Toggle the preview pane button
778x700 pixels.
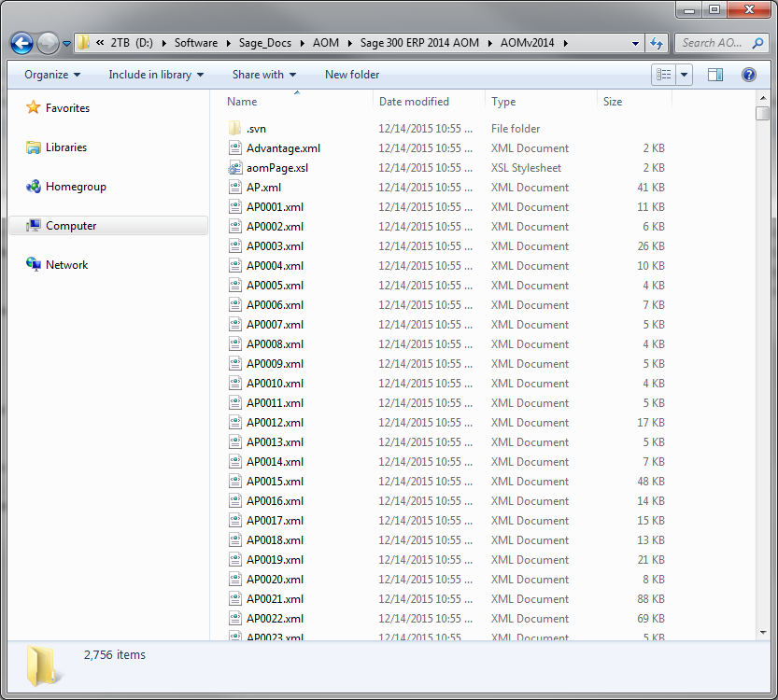[715, 75]
